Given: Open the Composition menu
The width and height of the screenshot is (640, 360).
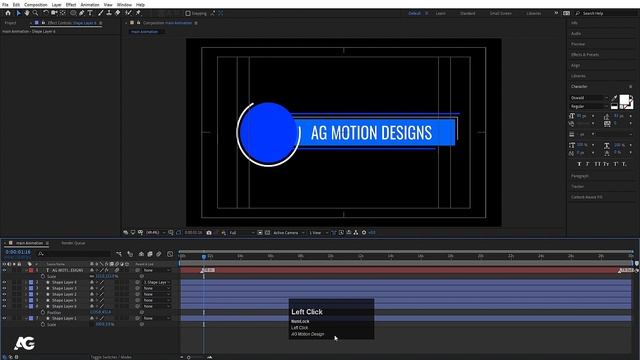Looking at the screenshot, I should click(x=36, y=4).
